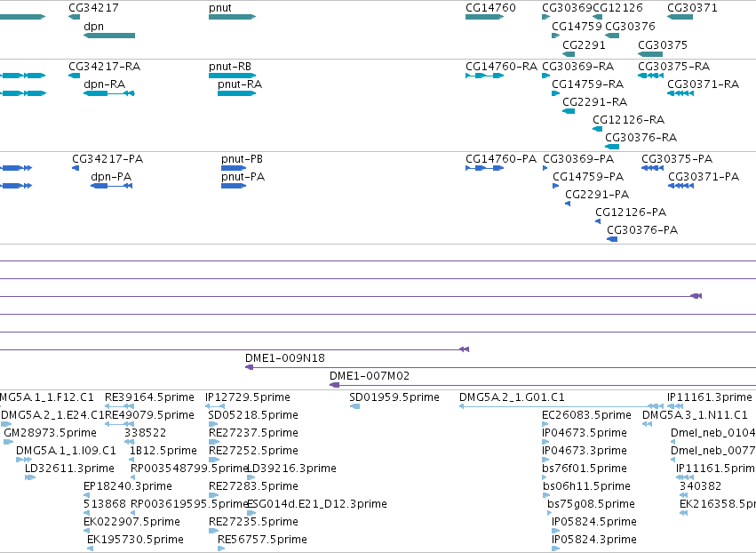Click protein label CG34217-PA
756x553 pixels.
[x=107, y=159]
